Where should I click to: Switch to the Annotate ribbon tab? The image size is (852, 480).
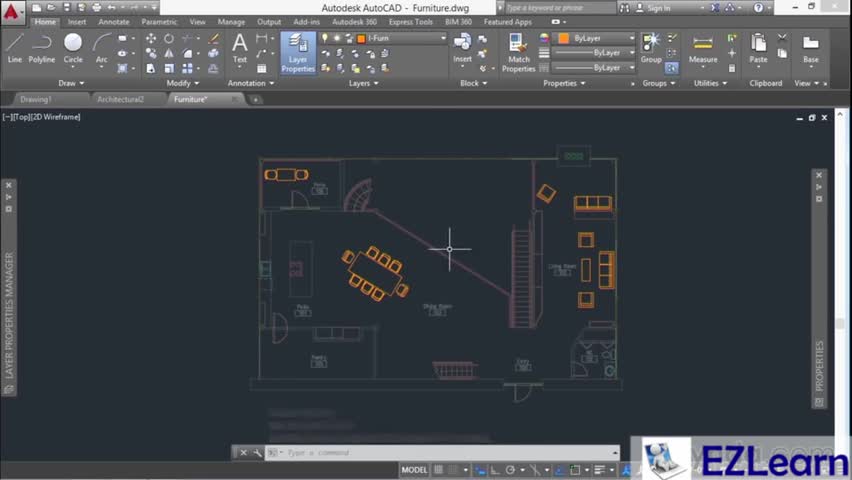point(113,22)
